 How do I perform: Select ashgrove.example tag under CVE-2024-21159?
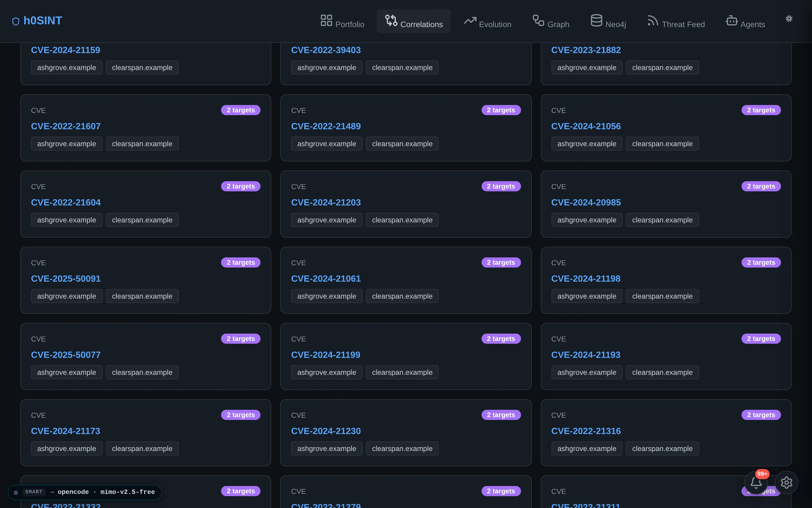click(67, 67)
